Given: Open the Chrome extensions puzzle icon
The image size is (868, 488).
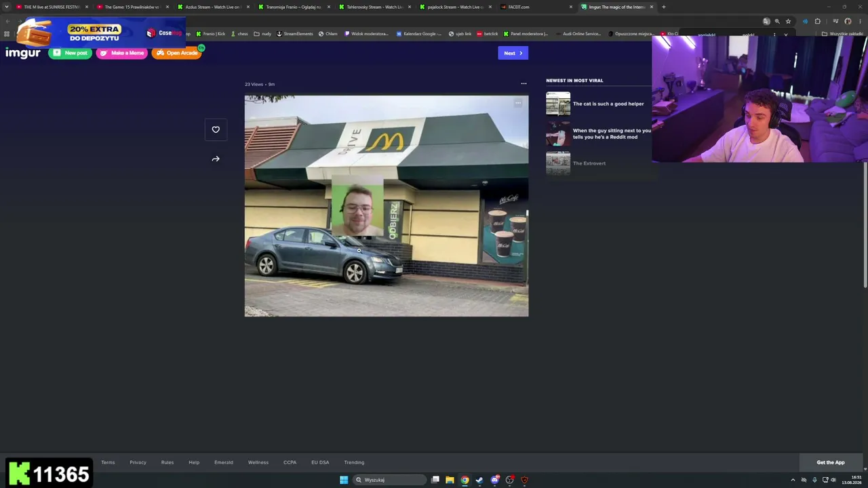Looking at the screenshot, I should click(818, 21).
